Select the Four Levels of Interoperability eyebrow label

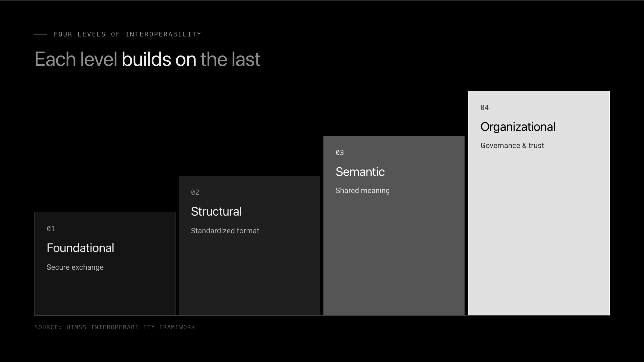pos(127,34)
